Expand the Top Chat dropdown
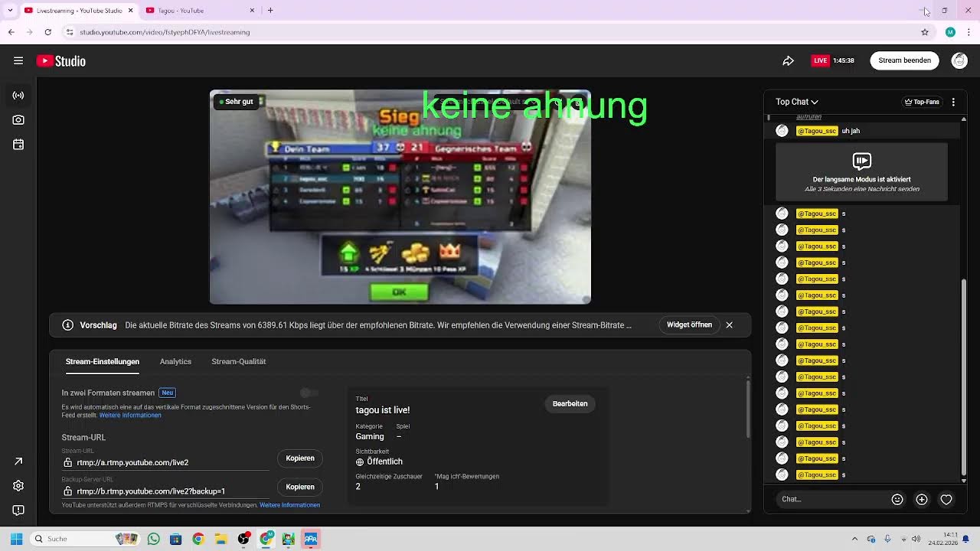Screen dimensions: 980x551 coord(797,102)
